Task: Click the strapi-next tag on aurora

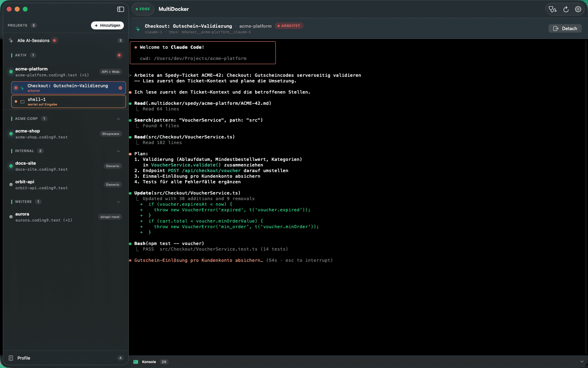Action: (110, 217)
